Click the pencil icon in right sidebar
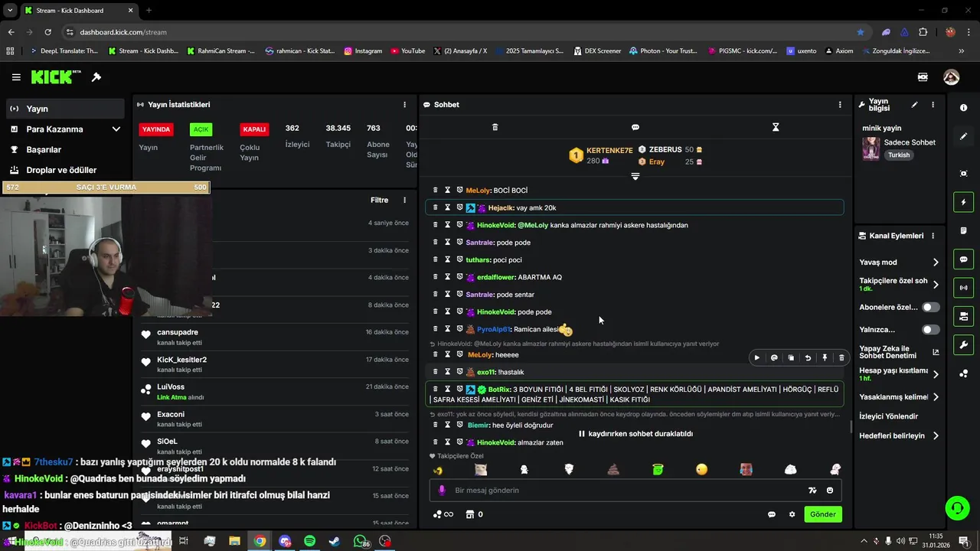The height and width of the screenshot is (551, 980). pos(964,136)
